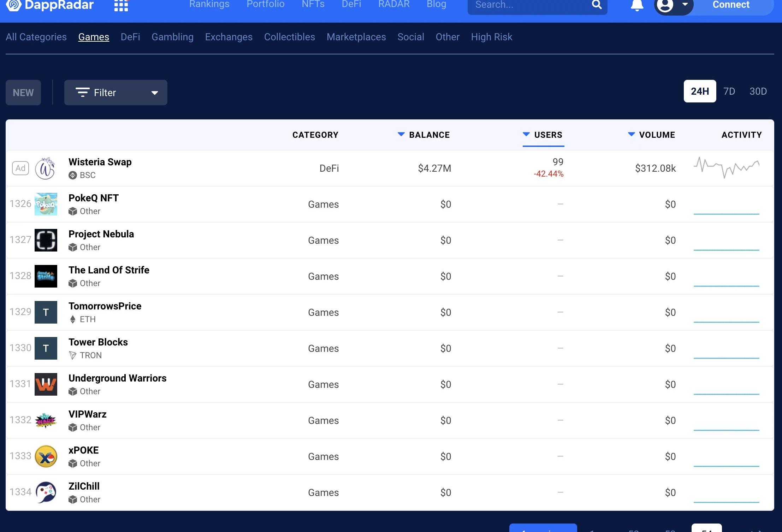Open the apps grid icon
Viewport: 782px width, 532px height.
pos(121,5)
